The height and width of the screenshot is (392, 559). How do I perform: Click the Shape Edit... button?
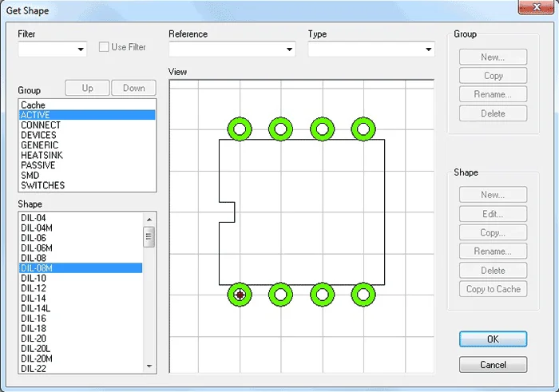pyautogui.click(x=493, y=214)
